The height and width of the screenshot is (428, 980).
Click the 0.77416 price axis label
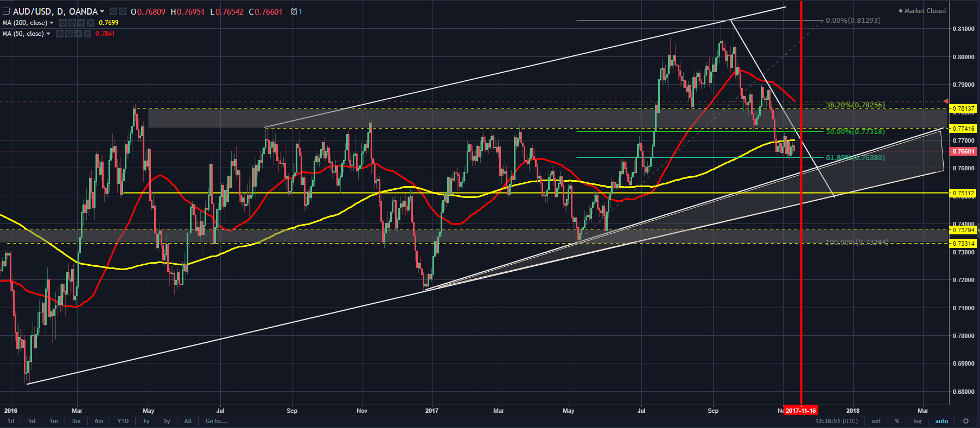(964, 129)
